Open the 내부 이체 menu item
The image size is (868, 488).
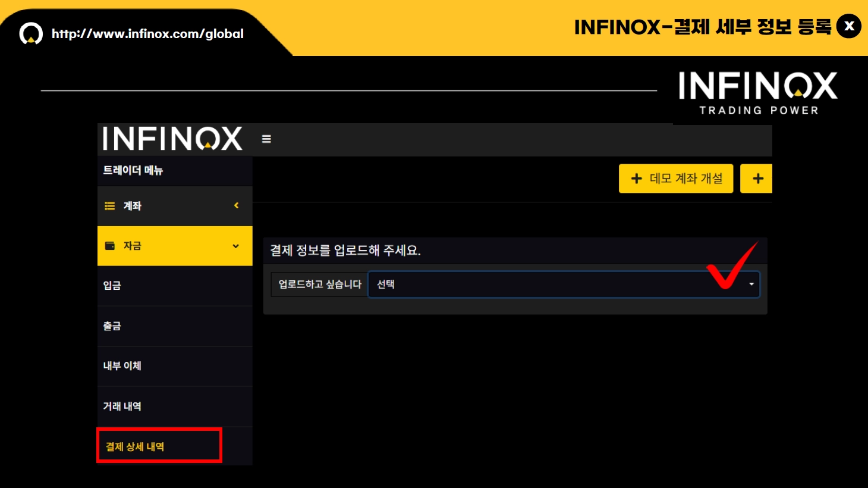pos(175,366)
